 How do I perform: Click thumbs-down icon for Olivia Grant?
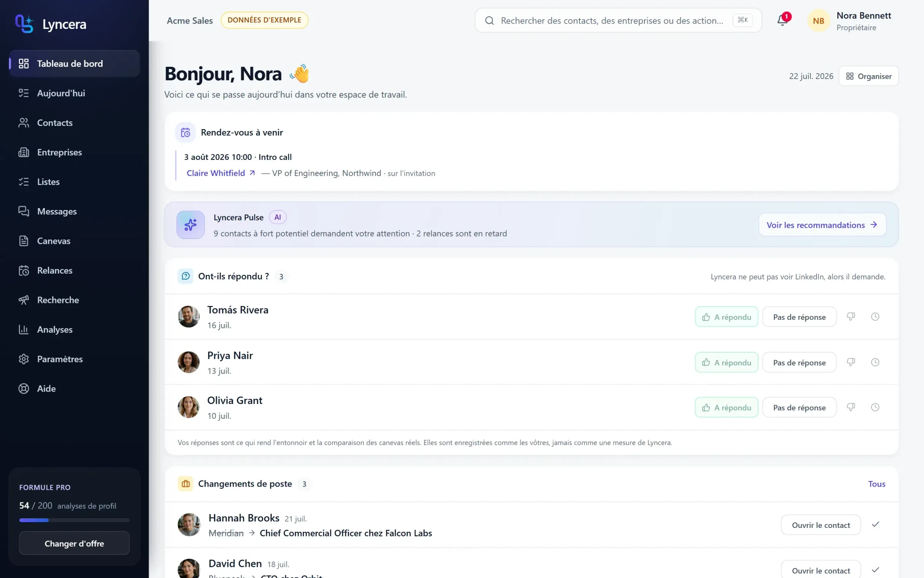[x=851, y=407]
